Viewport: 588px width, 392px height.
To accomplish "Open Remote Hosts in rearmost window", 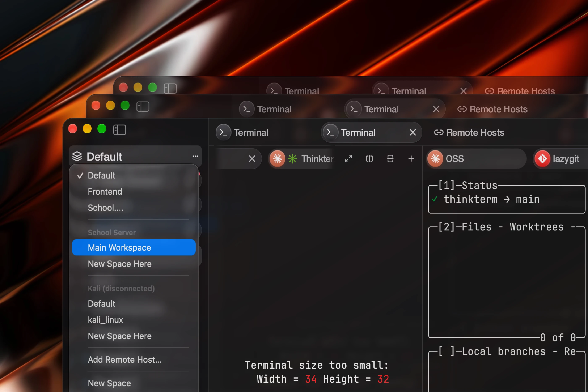I will pos(520,91).
